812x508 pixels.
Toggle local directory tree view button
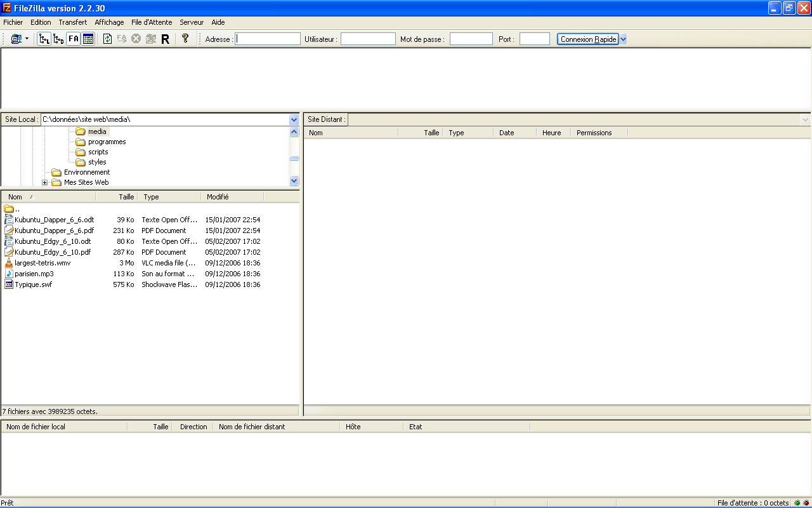point(44,39)
